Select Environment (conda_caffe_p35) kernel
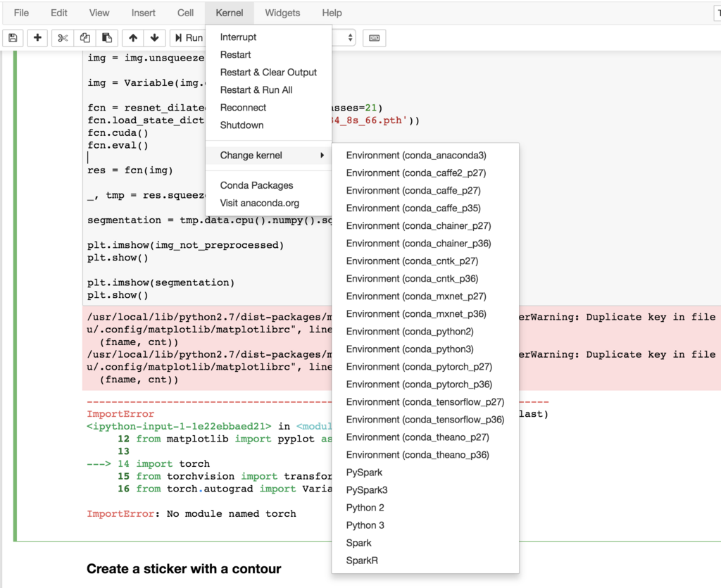The width and height of the screenshot is (721, 588). click(425, 208)
